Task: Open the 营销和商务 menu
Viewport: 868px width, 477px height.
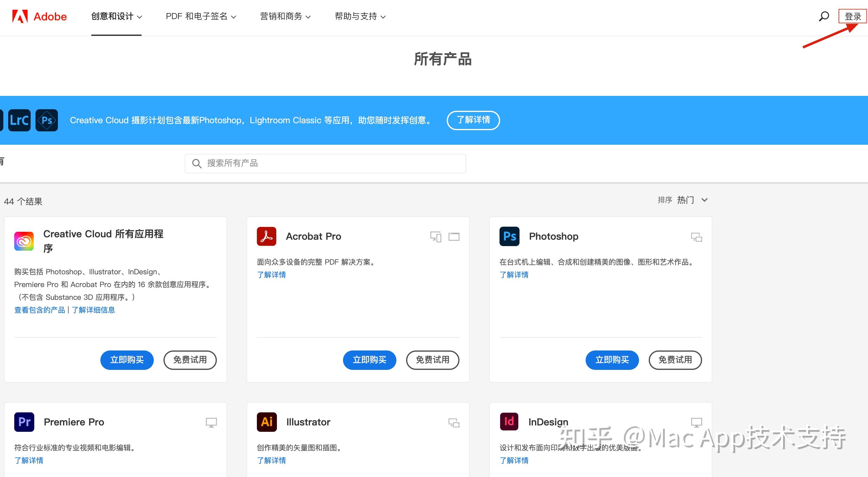Action: click(285, 16)
